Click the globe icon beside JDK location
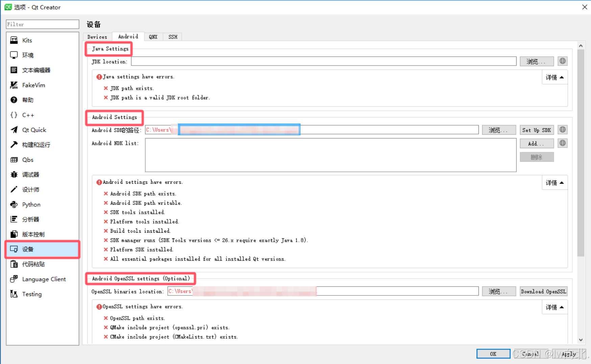This screenshot has height=364, width=591. pos(562,61)
